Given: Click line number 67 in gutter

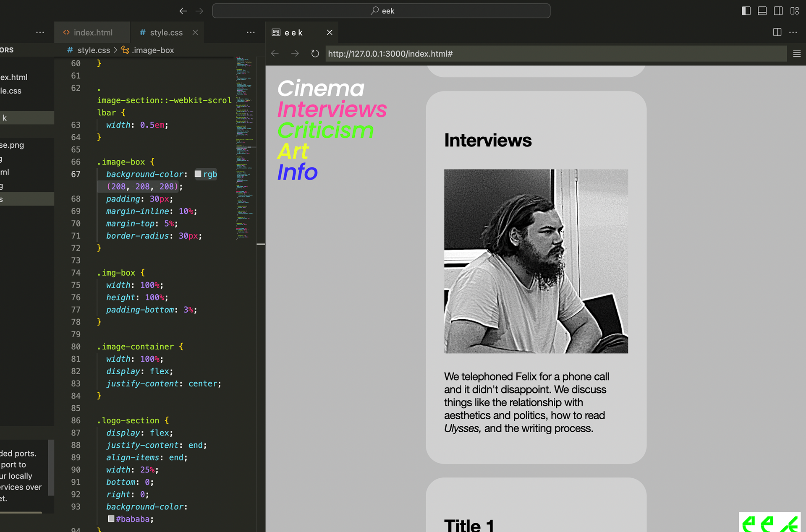Looking at the screenshot, I should (76, 174).
